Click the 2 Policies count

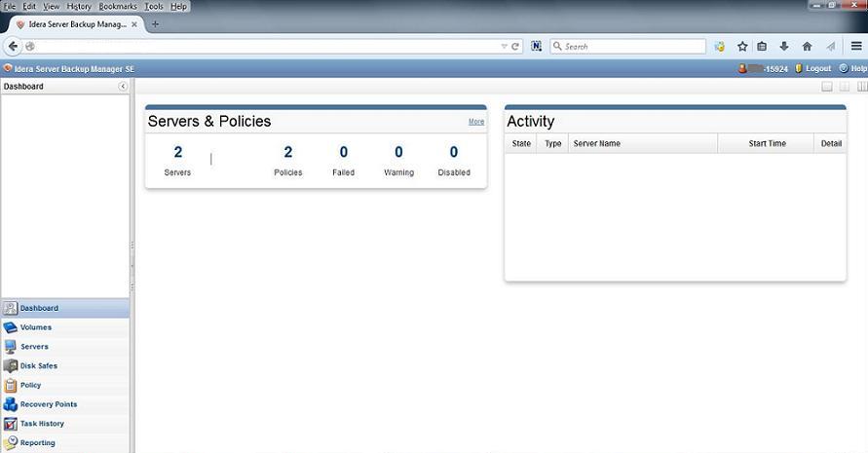287,152
